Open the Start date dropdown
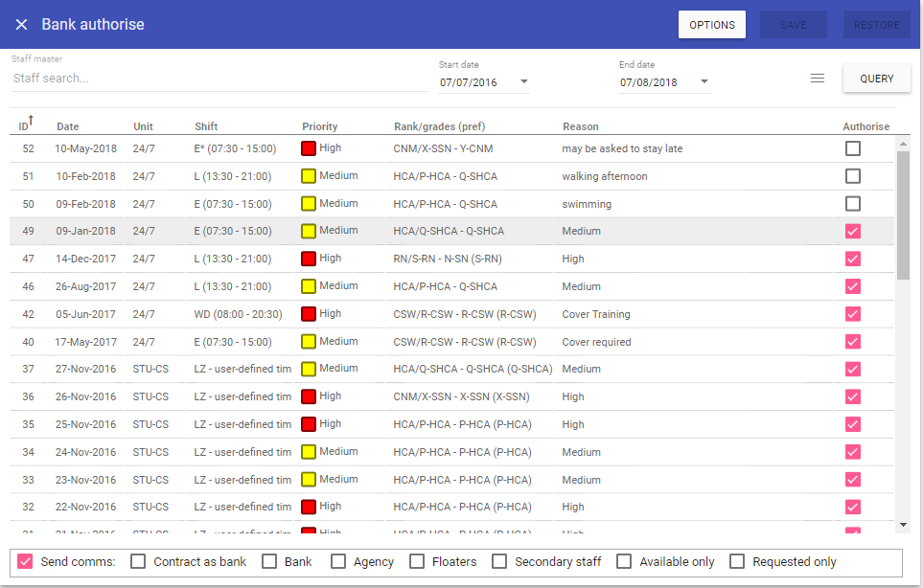 [x=524, y=81]
